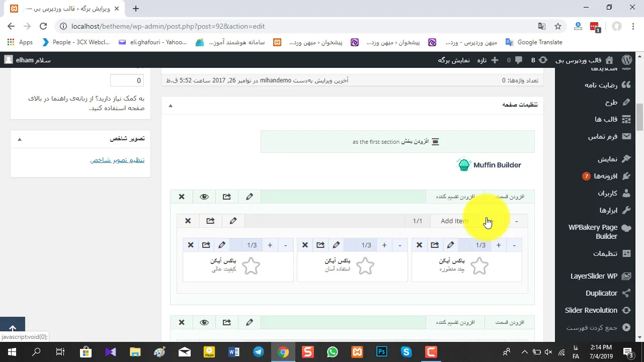Edit the first section with the pencil icon

(x=250, y=197)
